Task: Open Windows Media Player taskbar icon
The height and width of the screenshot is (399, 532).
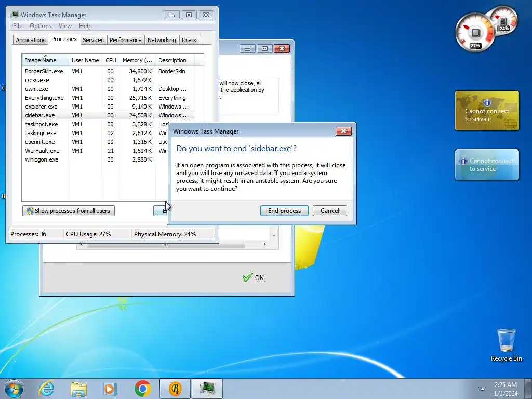Action: (110, 389)
